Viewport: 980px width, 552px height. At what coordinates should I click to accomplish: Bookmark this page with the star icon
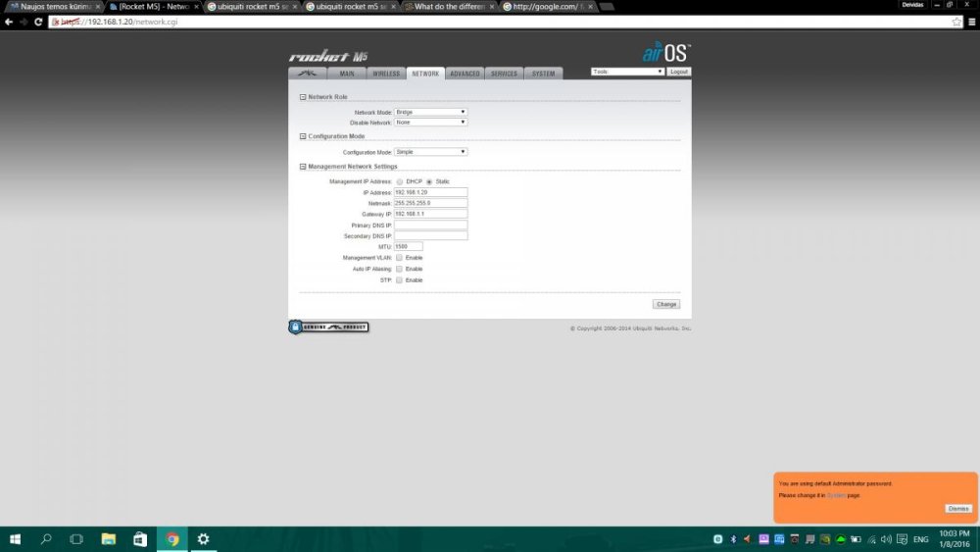pos(956,22)
